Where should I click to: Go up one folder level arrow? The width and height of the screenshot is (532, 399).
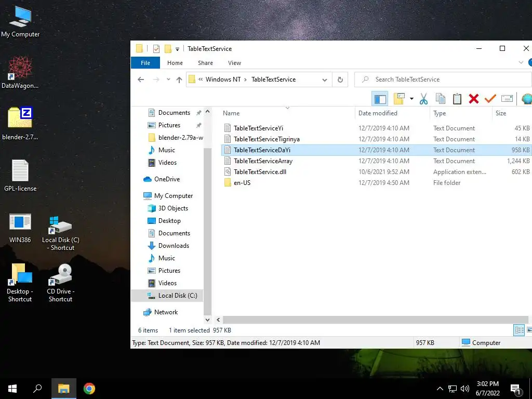click(179, 79)
